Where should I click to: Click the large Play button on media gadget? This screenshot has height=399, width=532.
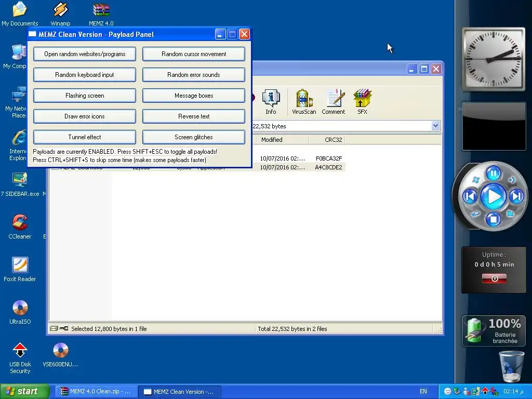494,196
